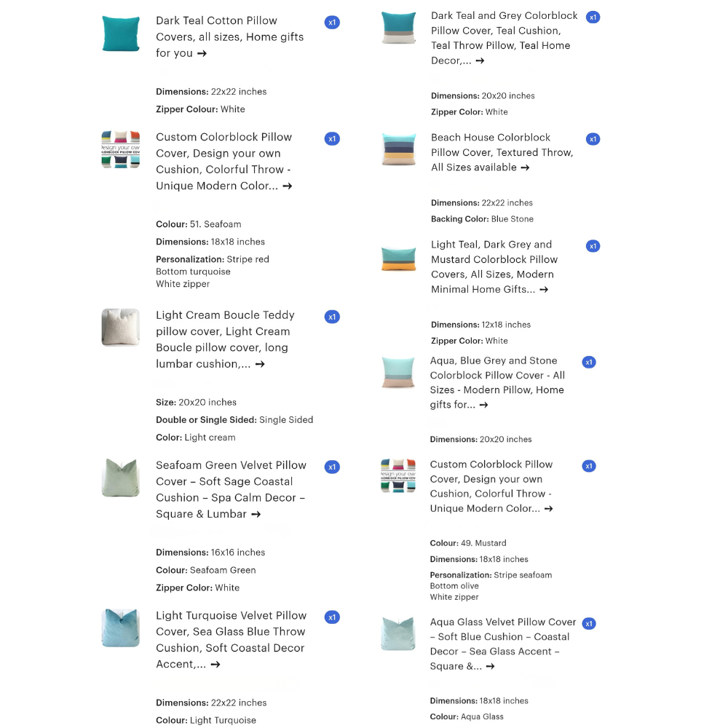Click the x1 badge by Light Turquoise Velvet Pillow

(x=332, y=617)
